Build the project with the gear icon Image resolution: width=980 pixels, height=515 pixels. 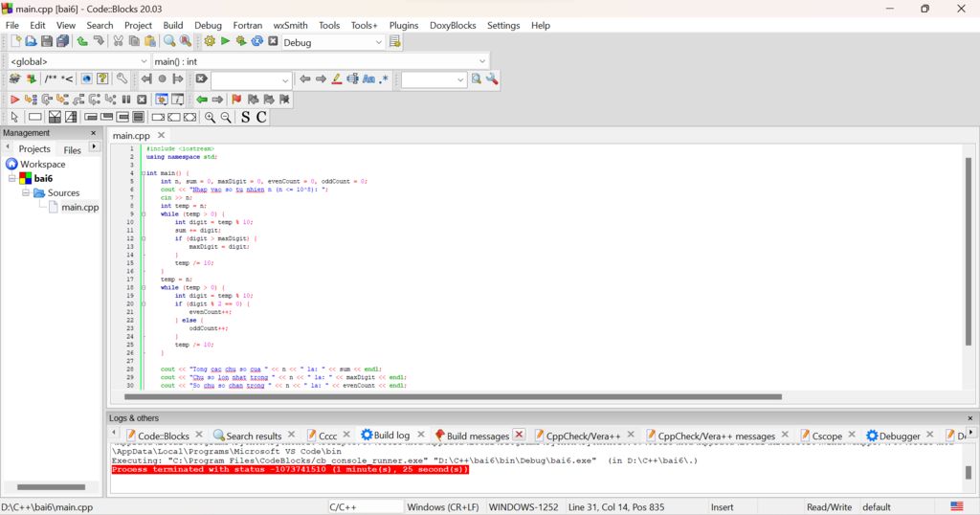pyautogui.click(x=210, y=41)
